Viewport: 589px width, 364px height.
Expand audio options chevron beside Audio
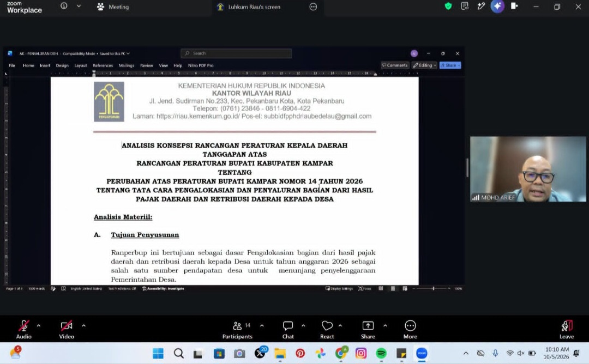click(x=39, y=326)
